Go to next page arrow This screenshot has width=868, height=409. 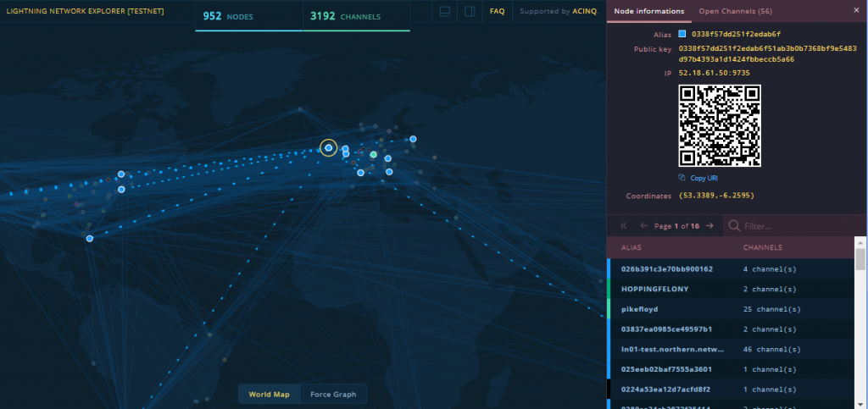709,225
